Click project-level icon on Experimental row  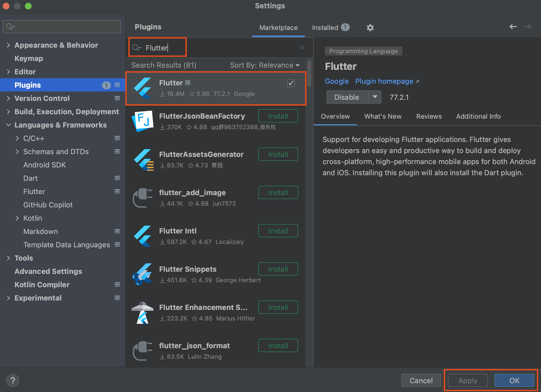[x=117, y=298]
